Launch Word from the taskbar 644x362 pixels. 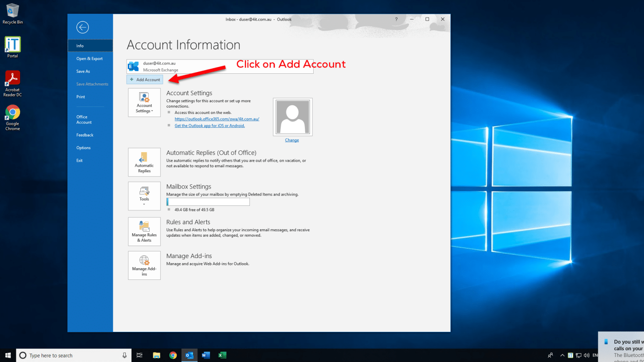click(x=205, y=355)
